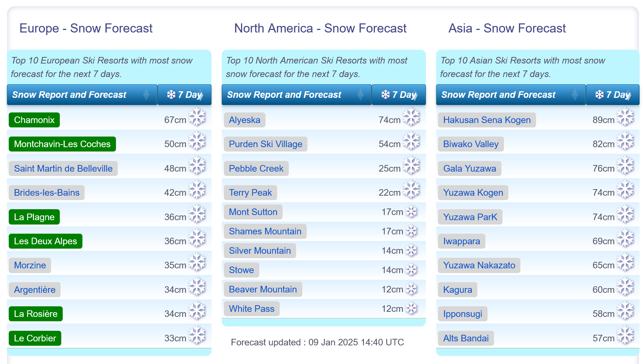Click the snowflake icon beside Chamonix 67cm
644x364 pixels.
point(197,117)
